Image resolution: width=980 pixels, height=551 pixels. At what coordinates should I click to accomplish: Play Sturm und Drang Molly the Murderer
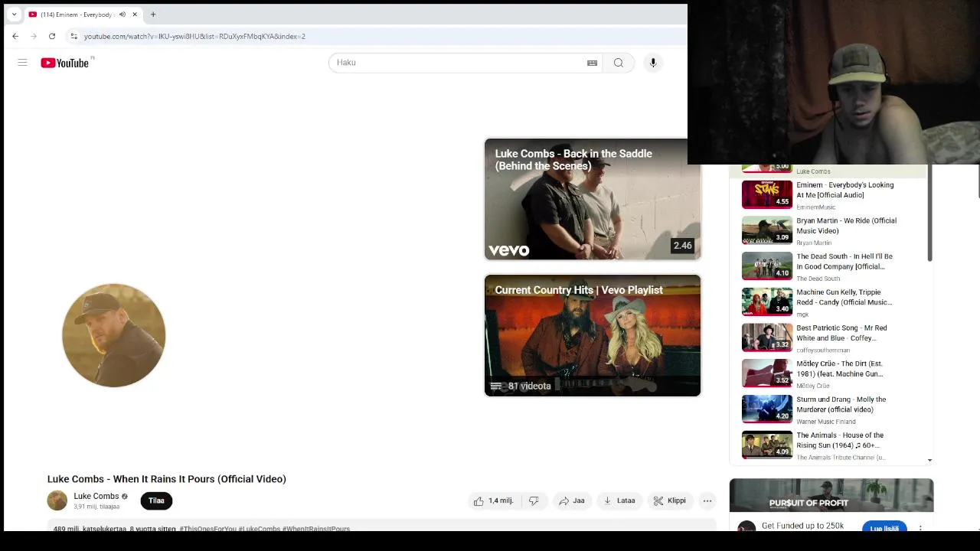pos(841,404)
